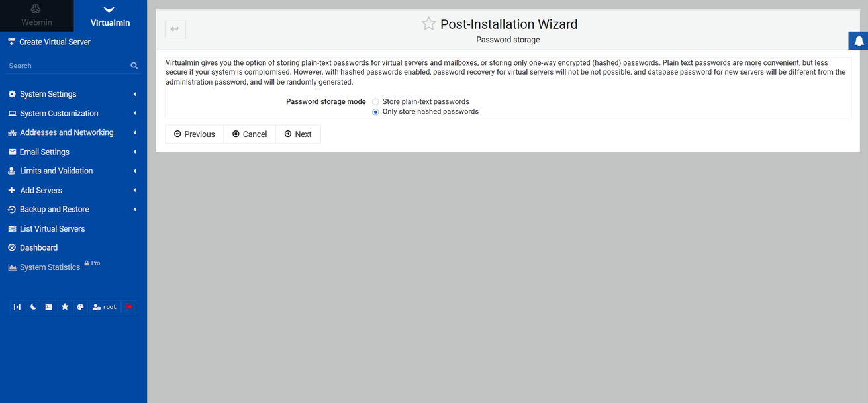Image resolution: width=868 pixels, height=403 pixels.
Task: Cancel the post-installation wizard
Action: coord(250,134)
